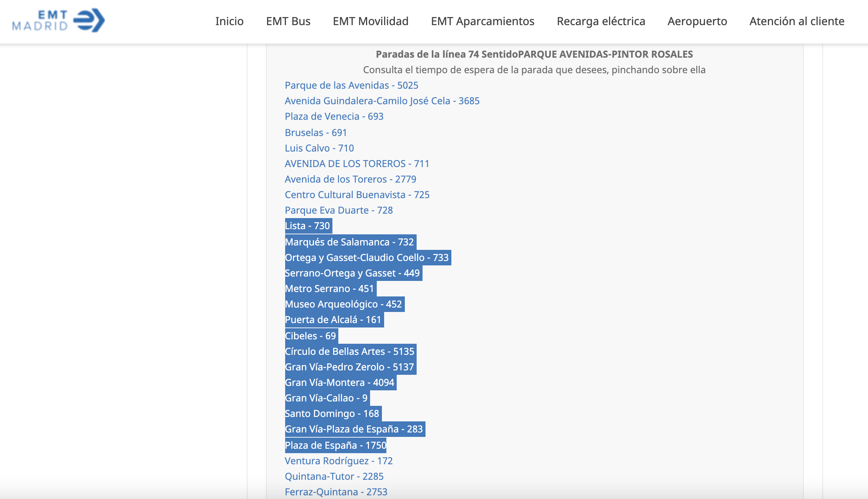
Task: Go to EMT Movilidad section
Action: coord(370,21)
